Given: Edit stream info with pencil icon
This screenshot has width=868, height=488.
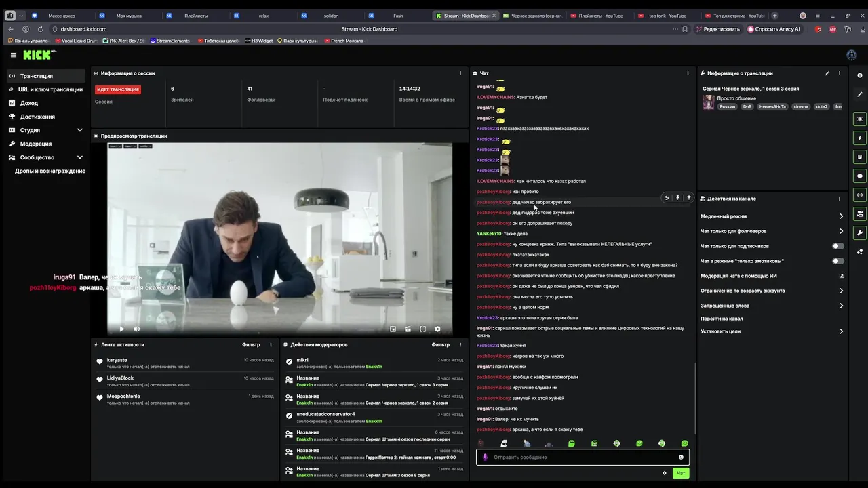Looking at the screenshot, I should click(x=827, y=73).
